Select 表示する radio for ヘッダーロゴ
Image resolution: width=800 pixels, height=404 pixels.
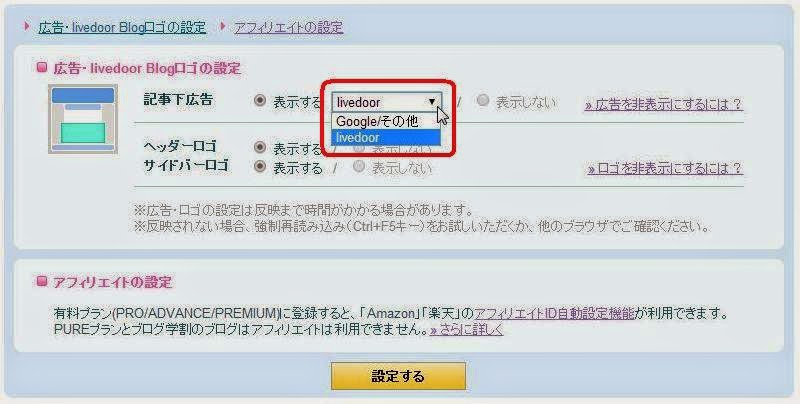[260, 148]
